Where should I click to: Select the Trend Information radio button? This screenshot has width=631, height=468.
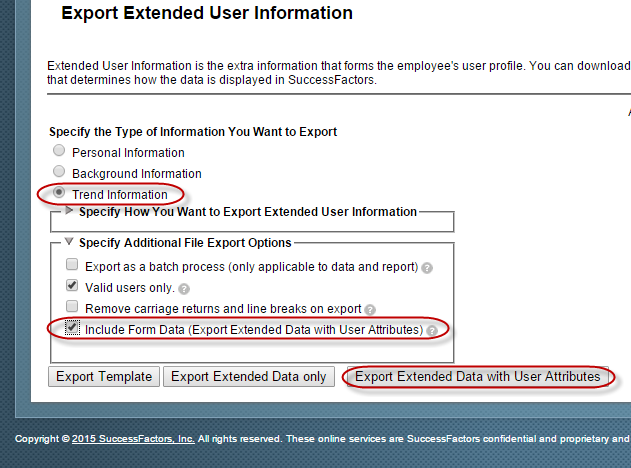[x=59, y=192]
